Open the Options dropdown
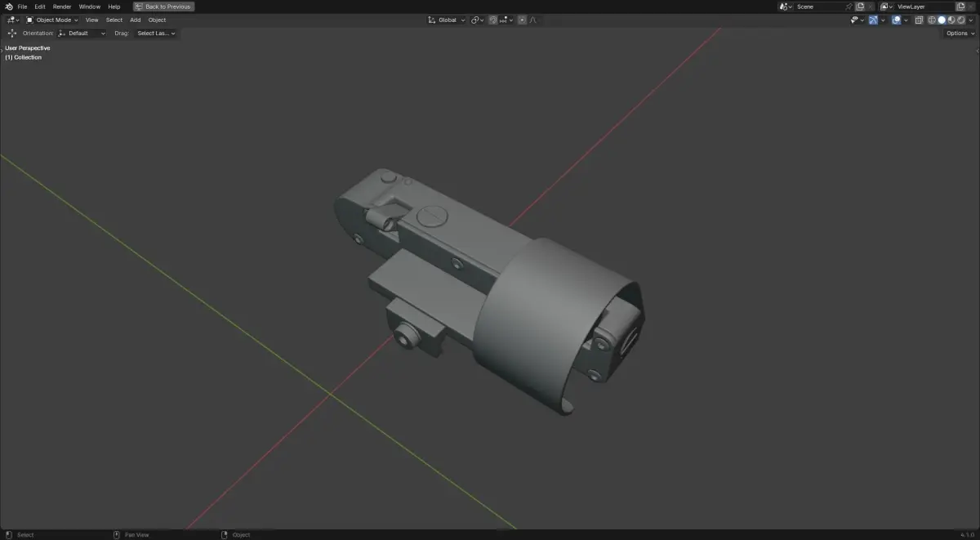The image size is (980, 540). click(x=960, y=33)
